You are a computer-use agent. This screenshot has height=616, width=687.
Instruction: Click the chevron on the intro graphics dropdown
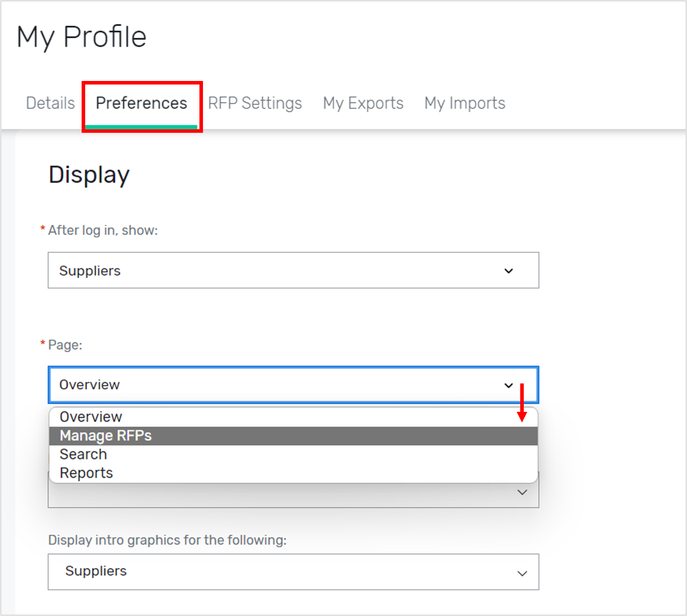(522, 572)
